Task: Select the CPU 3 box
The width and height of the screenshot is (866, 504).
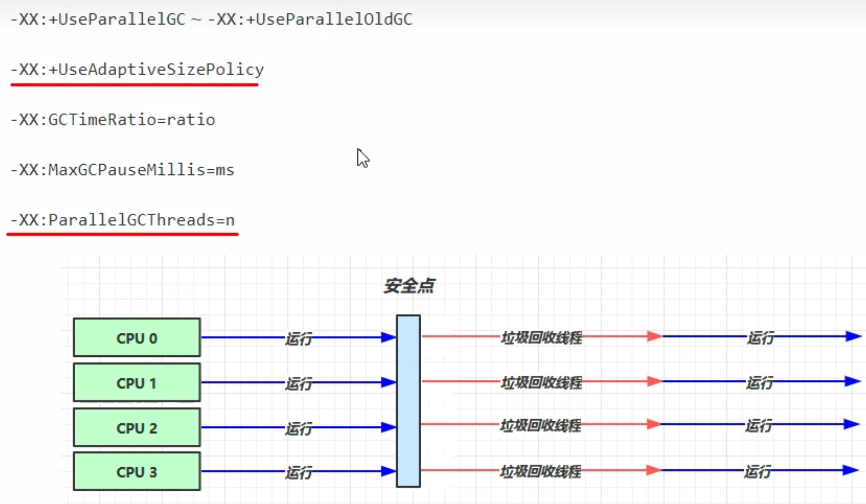Action: 137,472
